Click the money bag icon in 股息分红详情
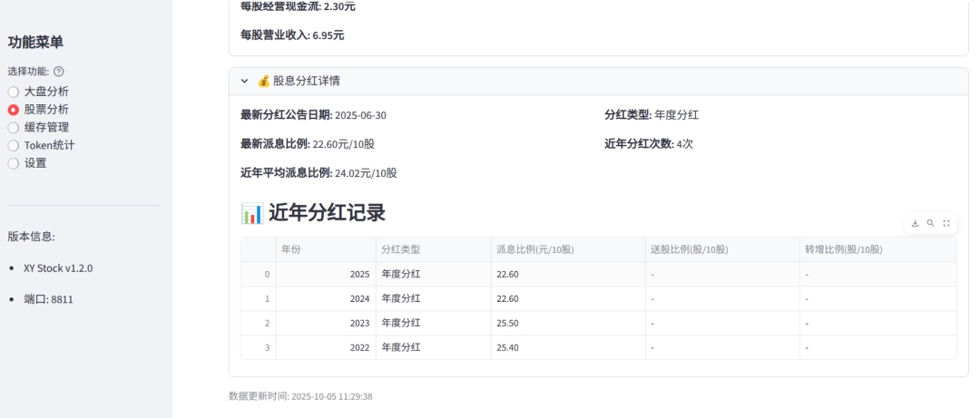Screen dimensions: 980x418 [x=264, y=81]
